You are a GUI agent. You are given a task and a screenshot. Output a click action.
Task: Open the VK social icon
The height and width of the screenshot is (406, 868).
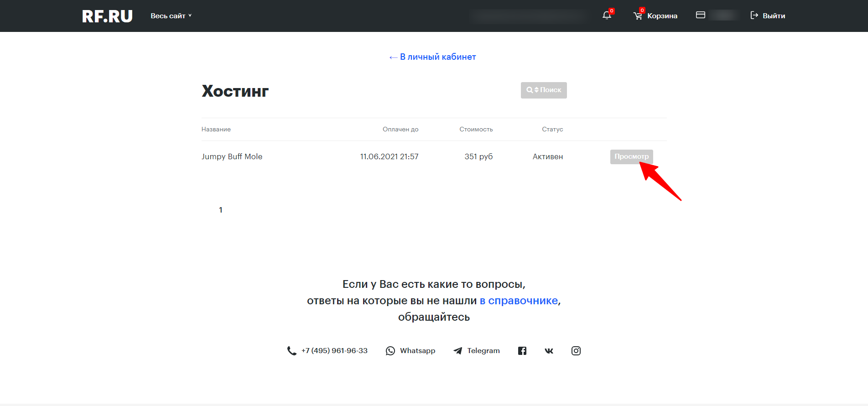tap(549, 351)
